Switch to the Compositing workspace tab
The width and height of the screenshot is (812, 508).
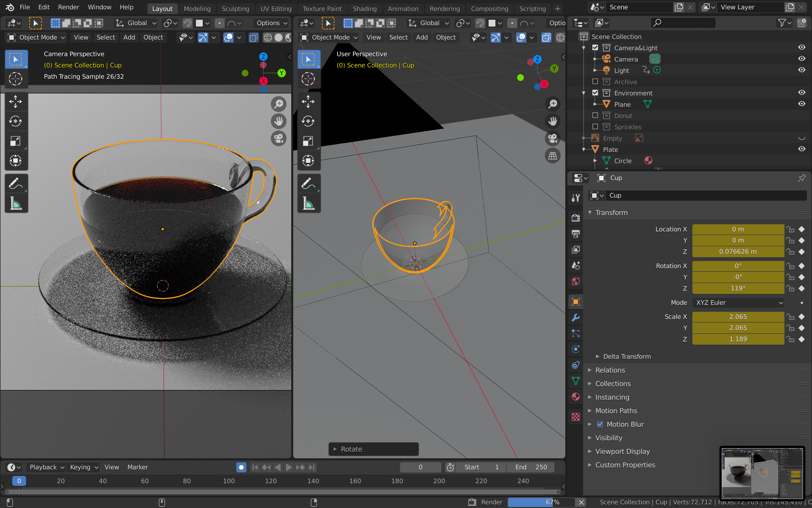[x=489, y=9]
